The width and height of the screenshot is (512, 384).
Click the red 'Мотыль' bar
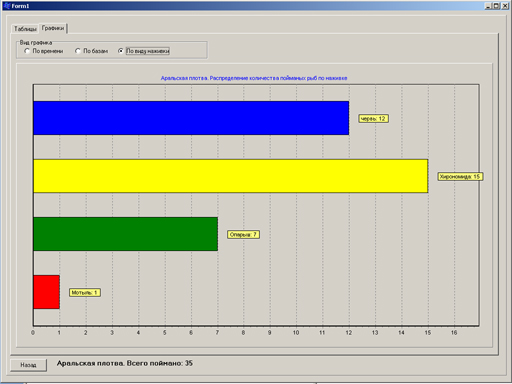click(x=46, y=292)
